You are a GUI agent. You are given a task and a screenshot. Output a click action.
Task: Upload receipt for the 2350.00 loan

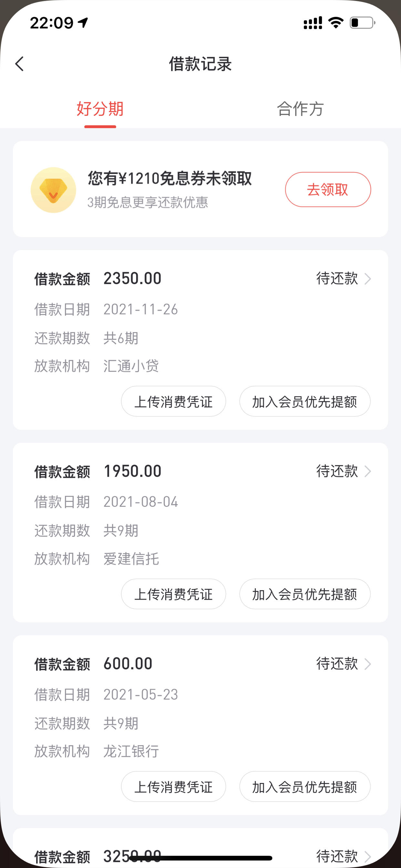174,401
